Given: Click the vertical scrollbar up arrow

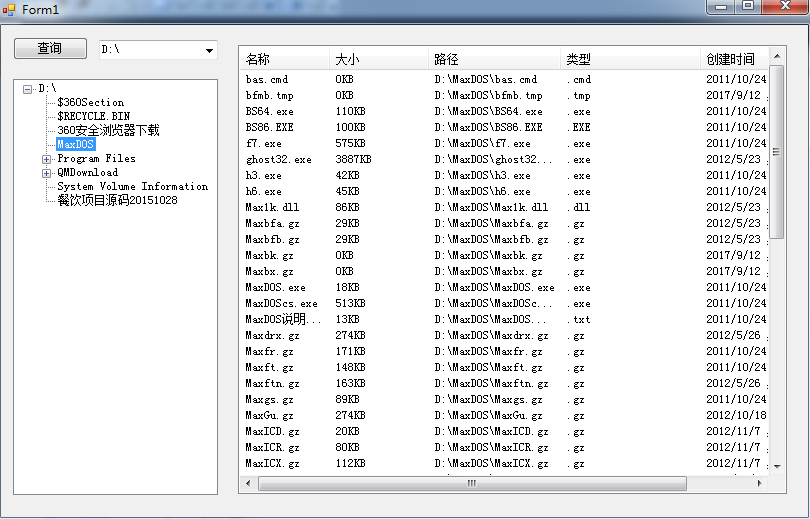Looking at the screenshot, I should click(x=777, y=56).
